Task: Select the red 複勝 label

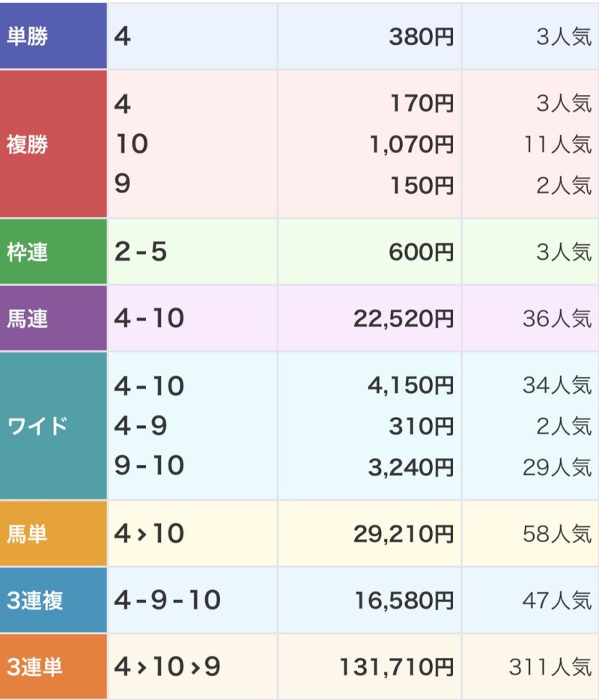Action: (x=52, y=144)
